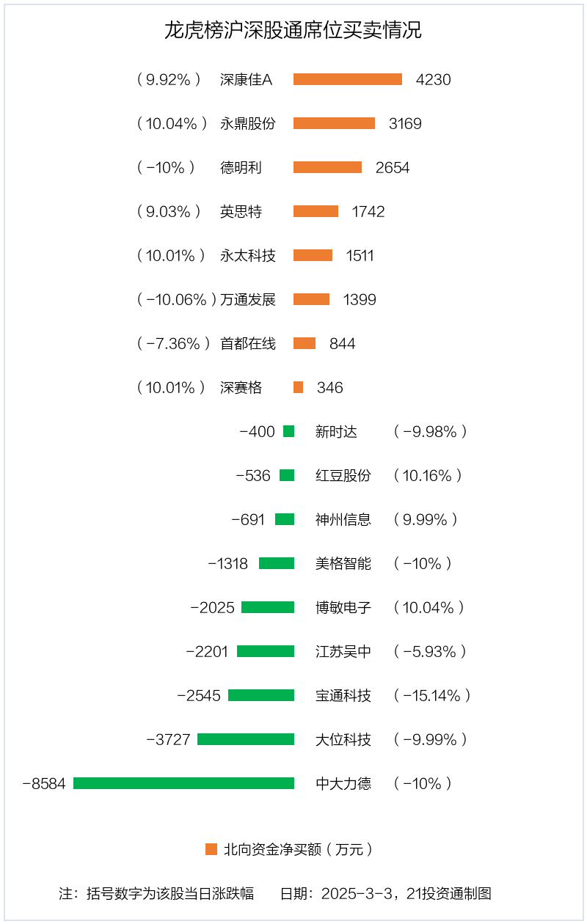The height and width of the screenshot is (924, 587).
Task: Select the 大位科技 green bar
Action: click(x=246, y=739)
